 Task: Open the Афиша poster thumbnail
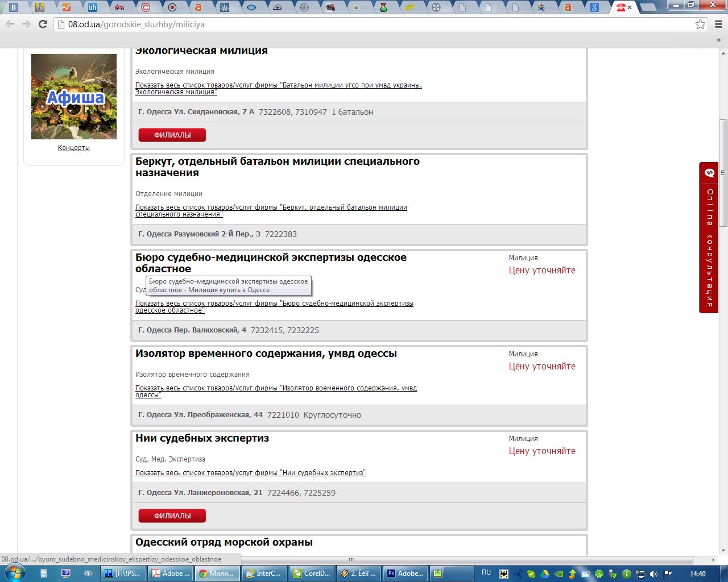click(x=74, y=97)
